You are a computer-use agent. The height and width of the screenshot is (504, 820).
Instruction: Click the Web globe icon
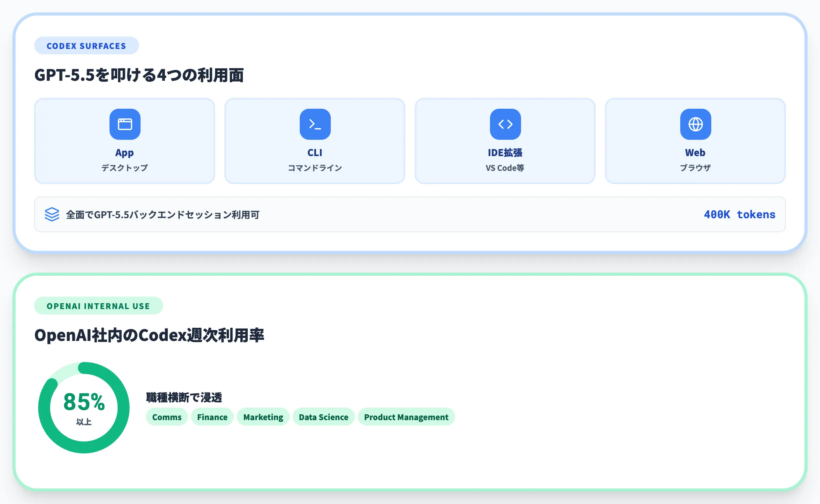point(695,123)
